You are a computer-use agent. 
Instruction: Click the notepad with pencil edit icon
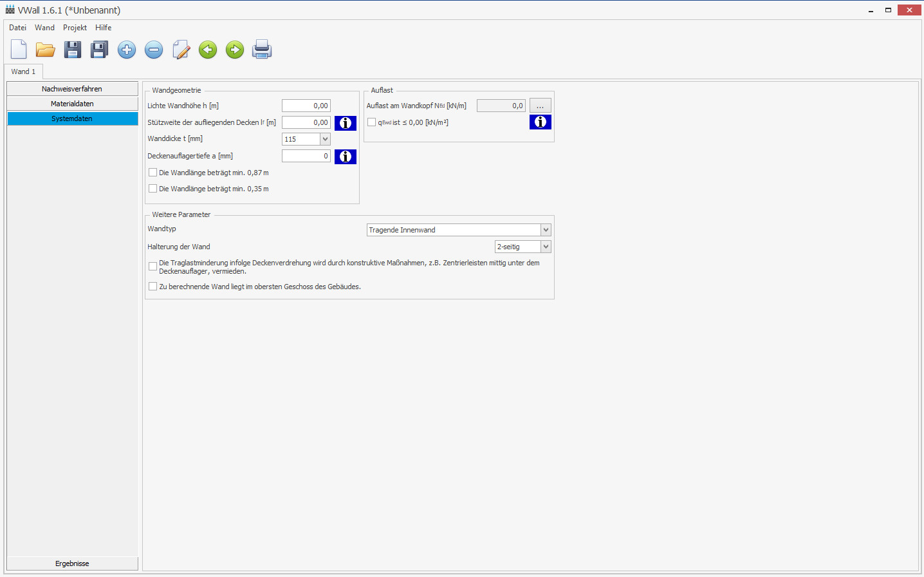pos(181,50)
